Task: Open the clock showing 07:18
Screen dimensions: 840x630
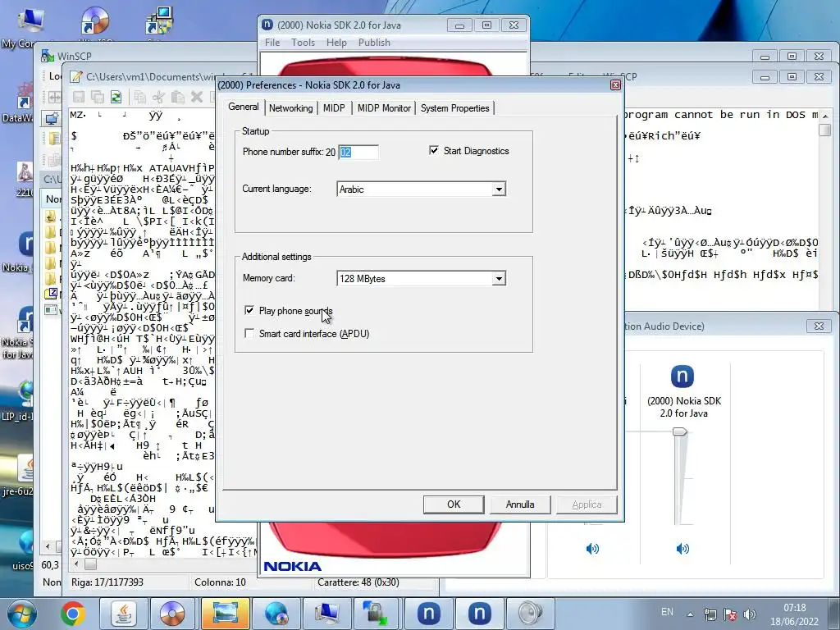Action: point(794,614)
